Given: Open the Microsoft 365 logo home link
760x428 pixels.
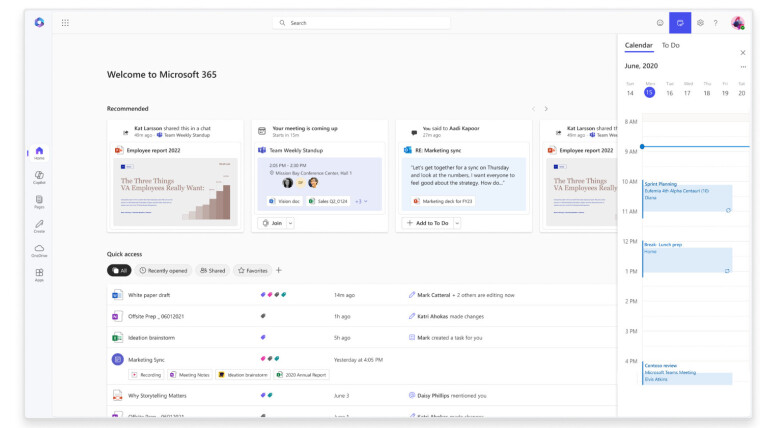Looking at the screenshot, I should click(x=39, y=22).
